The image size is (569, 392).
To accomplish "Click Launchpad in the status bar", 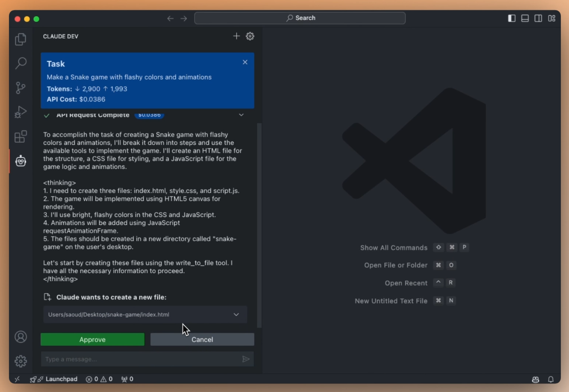I will coord(54,379).
